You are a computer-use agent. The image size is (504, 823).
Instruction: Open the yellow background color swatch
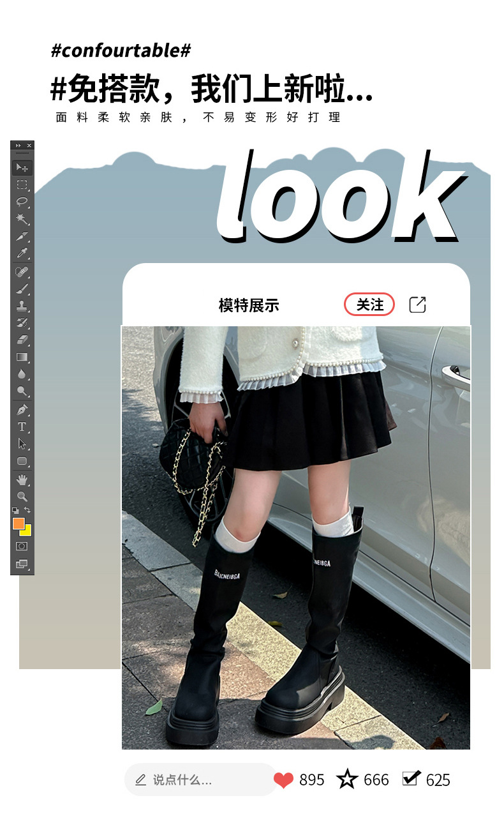click(x=27, y=532)
